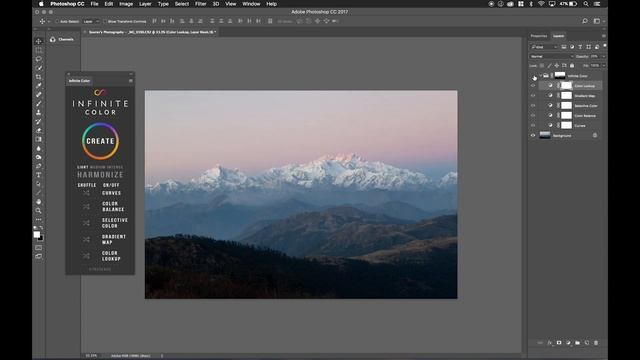Hide the Gradient Map layer
Viewport: 640px width, 360px height.
(x=533, y=96)
